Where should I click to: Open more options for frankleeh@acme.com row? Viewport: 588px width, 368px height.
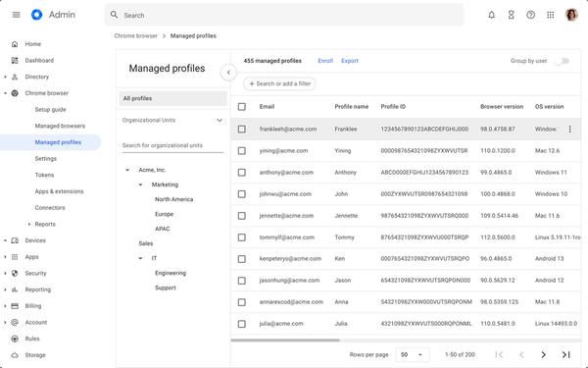tap(569, 130)
